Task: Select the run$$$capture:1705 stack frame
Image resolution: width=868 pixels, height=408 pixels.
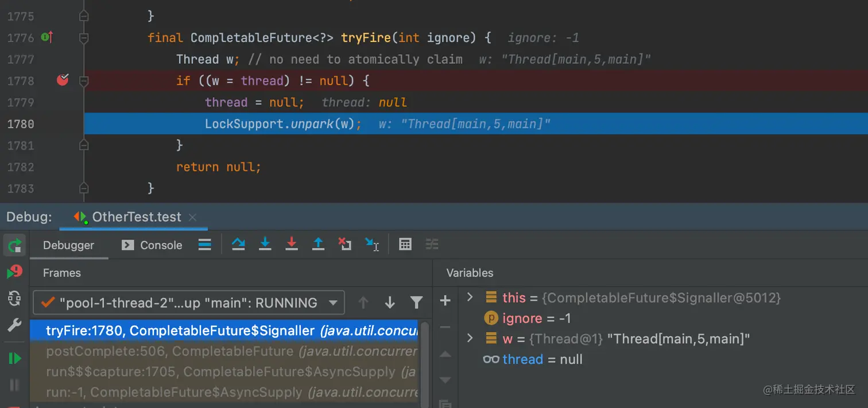Action: pos(224,372)
